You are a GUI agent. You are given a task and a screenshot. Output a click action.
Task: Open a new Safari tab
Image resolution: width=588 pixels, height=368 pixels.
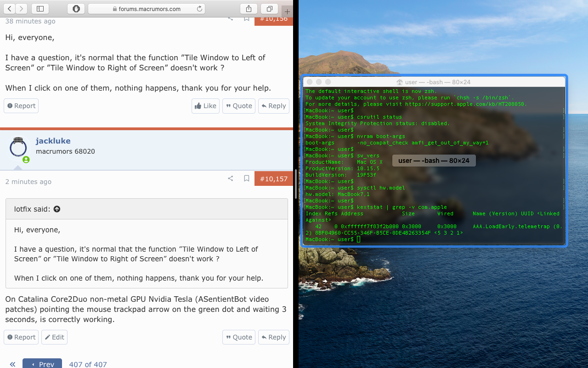(x=287, y=11)
